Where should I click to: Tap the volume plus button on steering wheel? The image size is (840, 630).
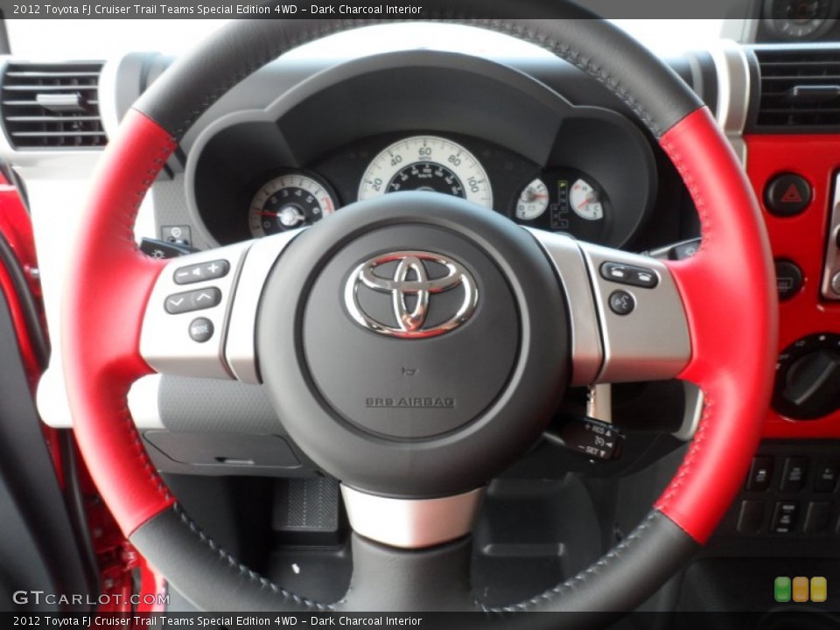pyautogui.click(x=215, y=269)
